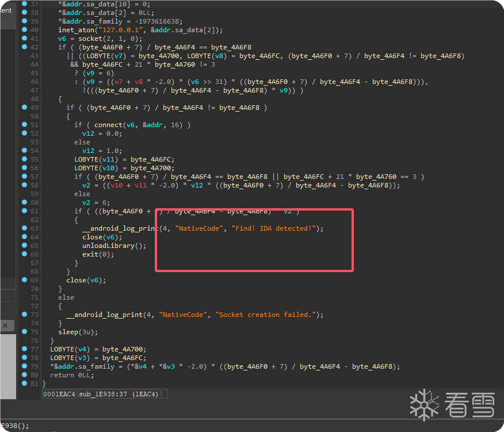
Task: Click the blue dot beside line 55
Action: (24, 159)
